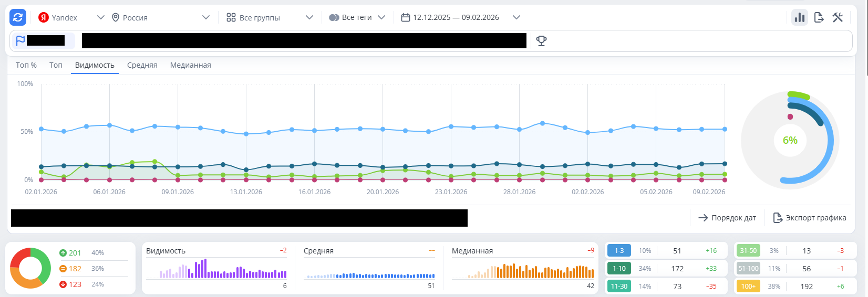
Task: Click the 09.02.2026 point on light blue line
Action: [x=725, y=129]
